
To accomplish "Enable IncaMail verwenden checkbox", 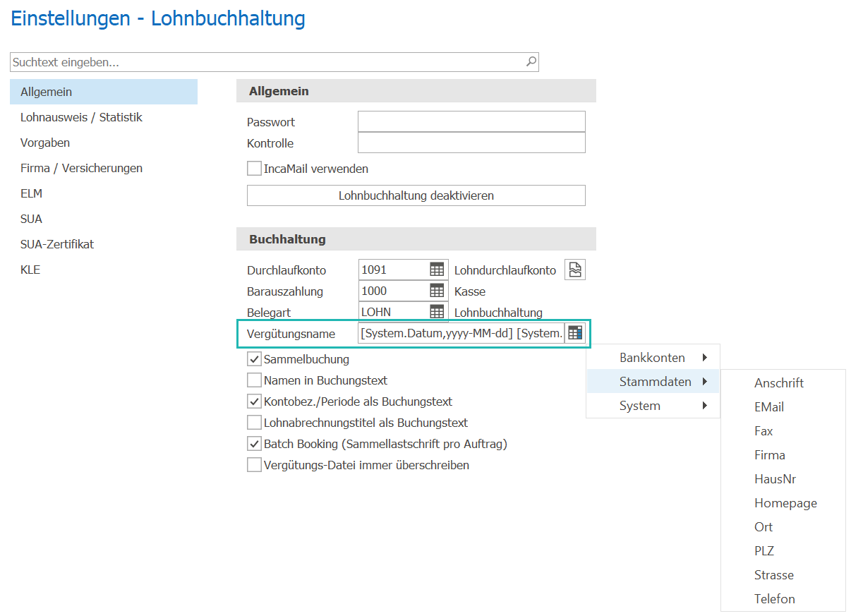I will 254,169.
